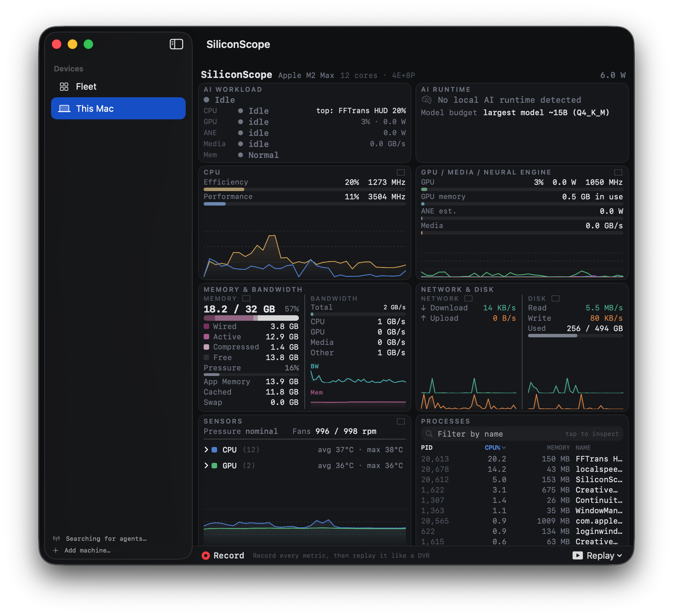Open the Replay dropdown menu
Image resolution: width=673 pixels, height=616 pixels.
pyautogui.click(x=597, y=555)
